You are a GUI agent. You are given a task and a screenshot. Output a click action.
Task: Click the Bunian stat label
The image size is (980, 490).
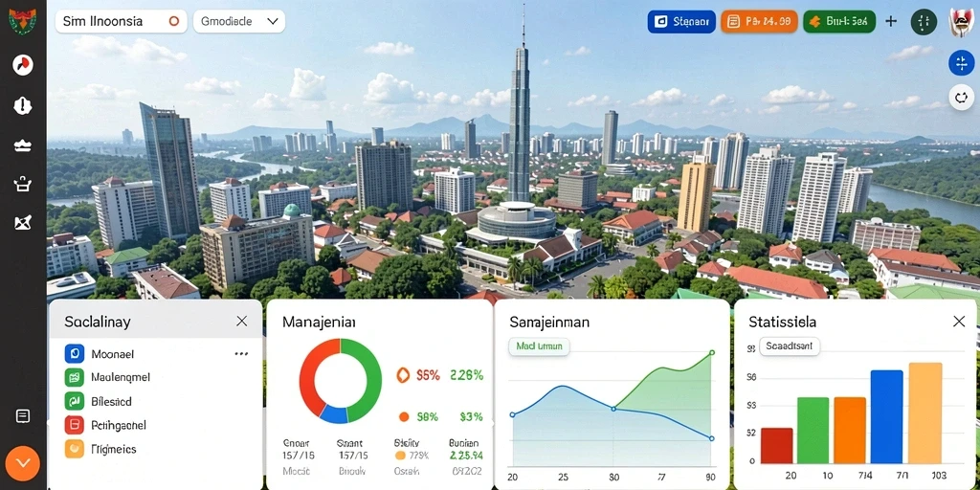tap(464, 443)
